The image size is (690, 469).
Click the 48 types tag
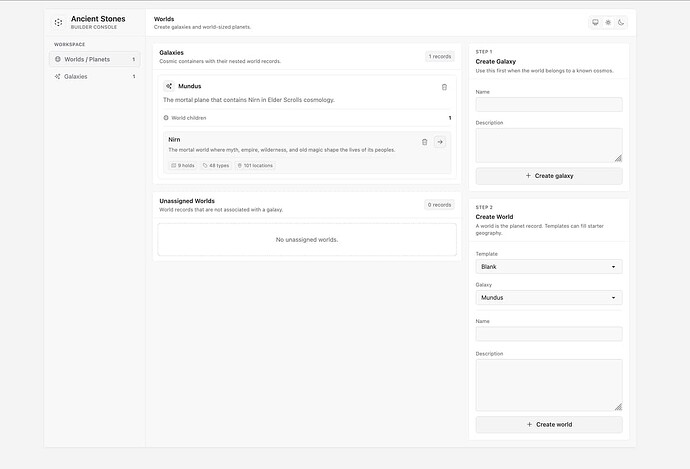click(216, 166)
